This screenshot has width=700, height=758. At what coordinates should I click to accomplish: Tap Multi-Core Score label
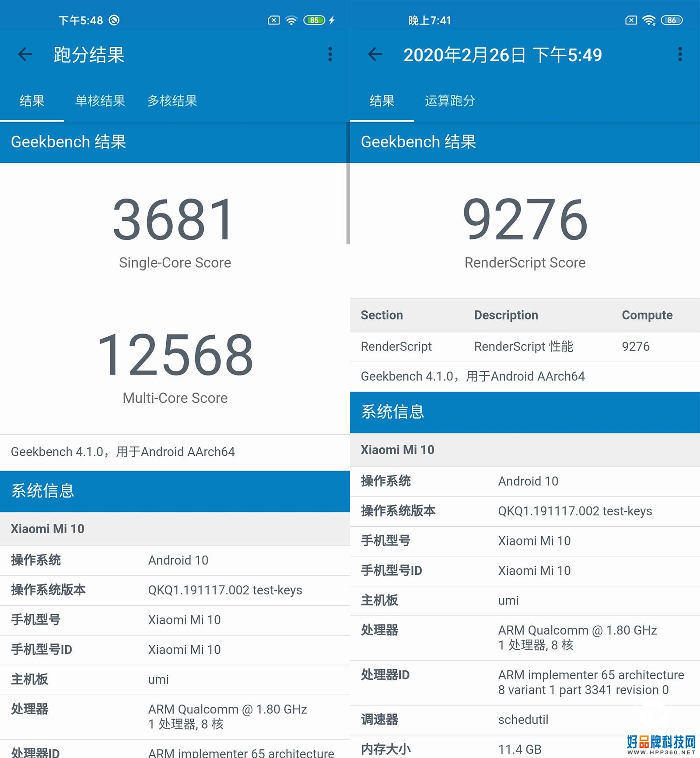[x=175, y=398]
